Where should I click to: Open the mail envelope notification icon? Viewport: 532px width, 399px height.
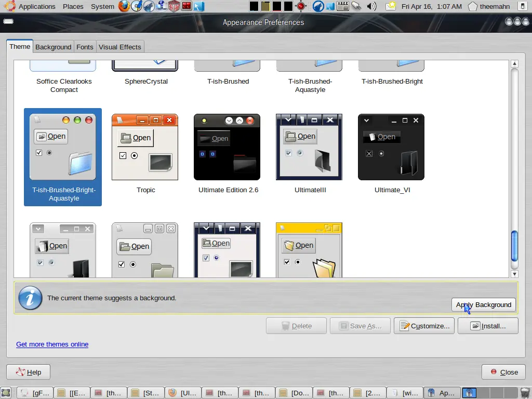click(391, 6)
